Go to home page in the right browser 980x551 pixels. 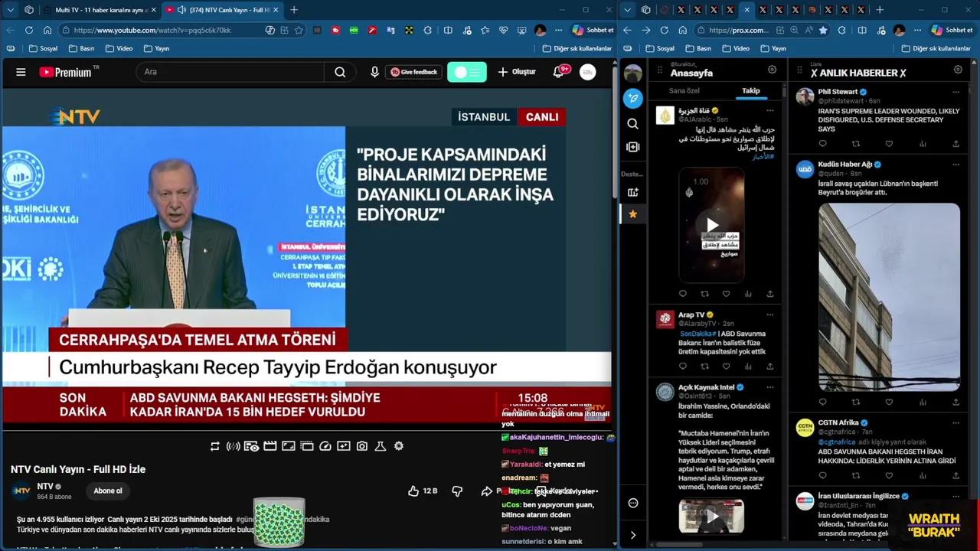point(682,30)
